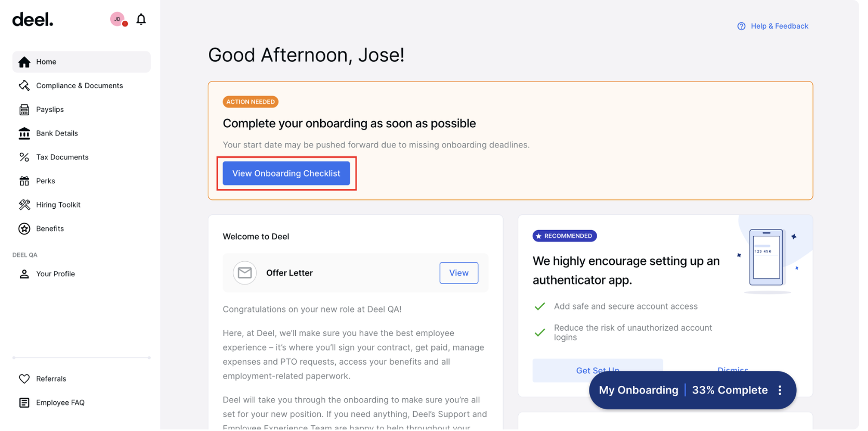This screenshot has height=431, width=868.
Task: Select the Benefits badge icon
Action: [x=24, y=228]
